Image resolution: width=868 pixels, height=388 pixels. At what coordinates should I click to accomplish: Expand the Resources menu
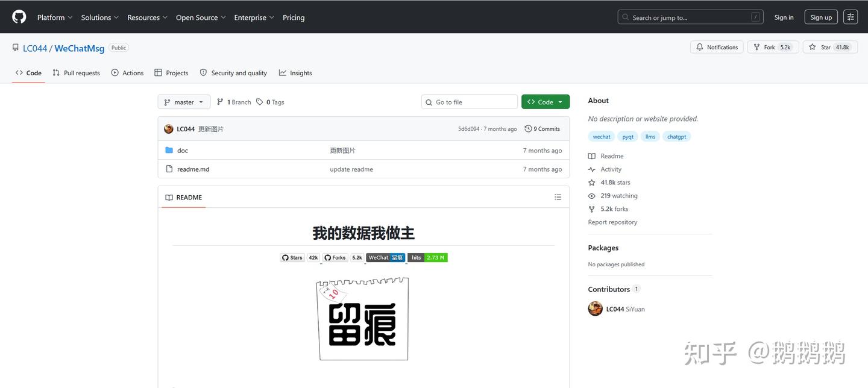pos(147,17)
